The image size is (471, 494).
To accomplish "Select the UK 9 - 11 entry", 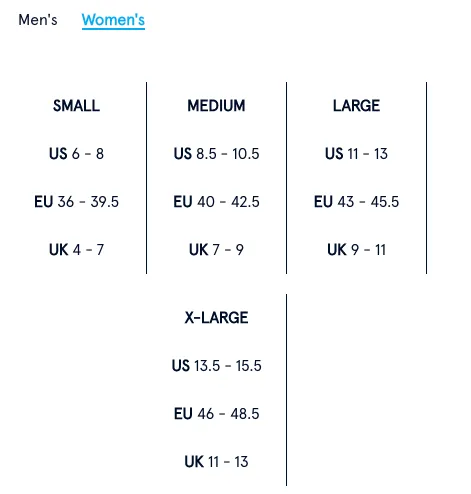I will [x=356, y=250].
